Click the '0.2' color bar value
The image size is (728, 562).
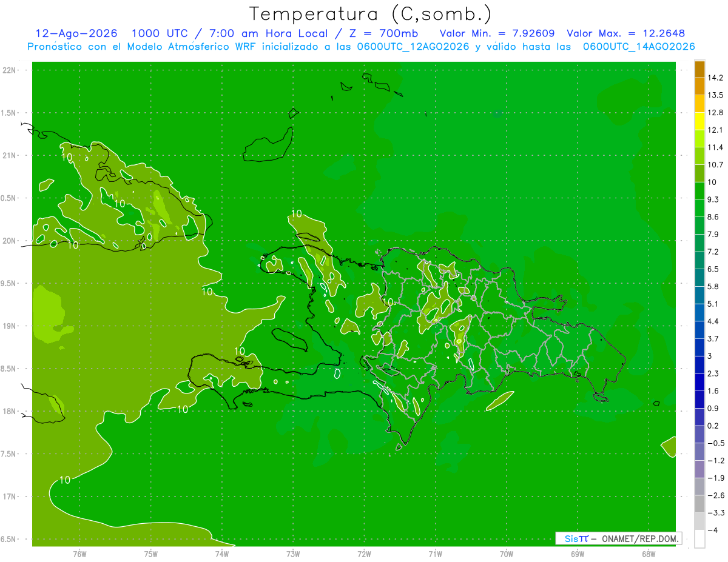713,426
